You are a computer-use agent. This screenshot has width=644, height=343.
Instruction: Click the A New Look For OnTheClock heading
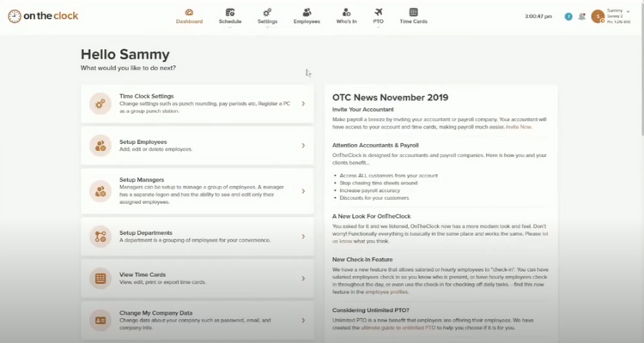pyautogui.click(x=371, y=216)
